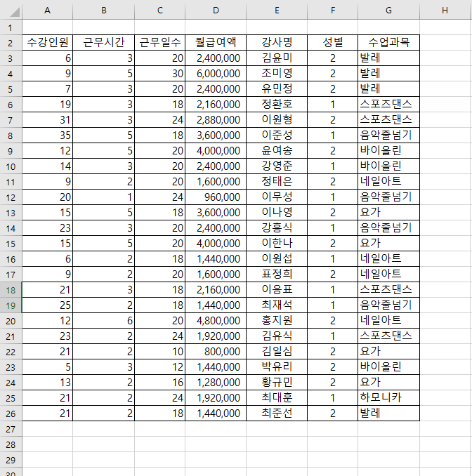Screen dimensions: 472x476
Task: Select column G header
Action: pyautogui.click(x=388, y=11)
